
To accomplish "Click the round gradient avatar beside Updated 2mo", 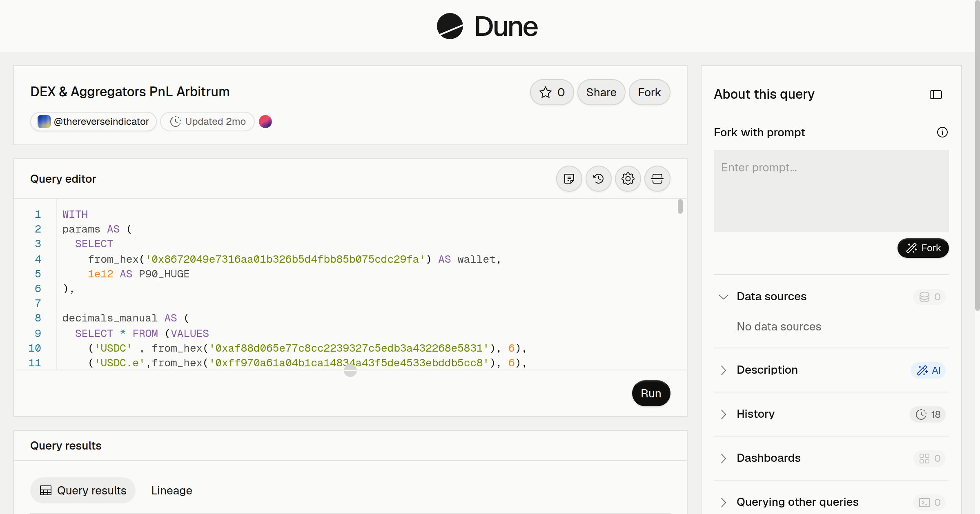I will 265,122.
